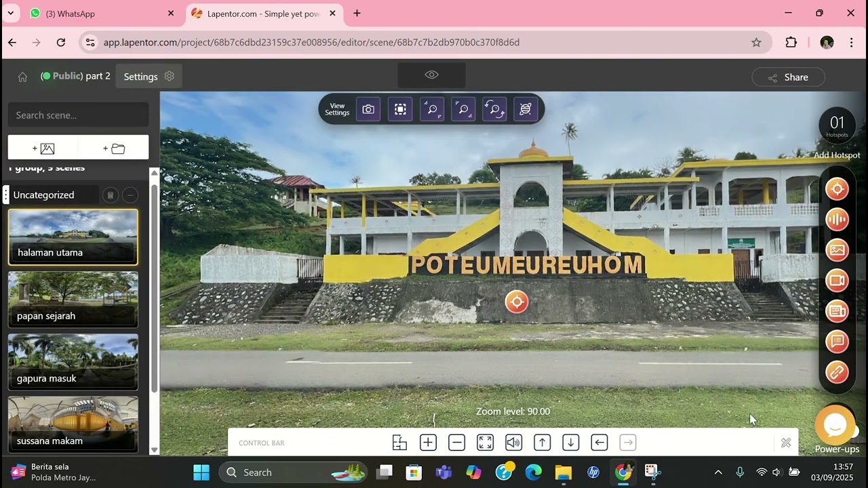Viewport: 868px width, 488px height.
Task: Click the up arrow control
Action: pyautogui.click(x=542, y=443)
